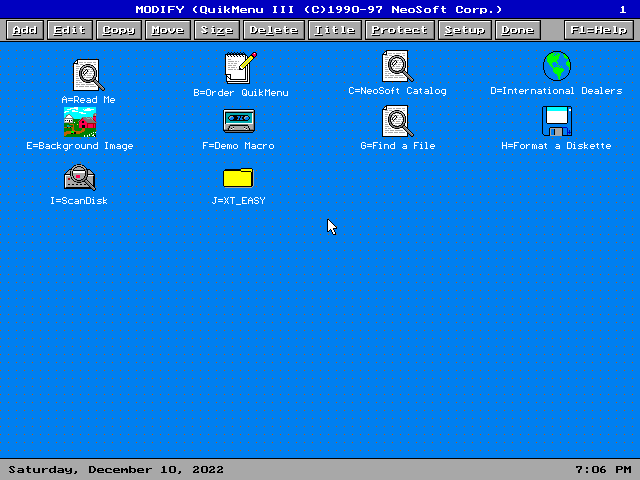
Task: Open F1=Help
Action: tap(599, 30)
